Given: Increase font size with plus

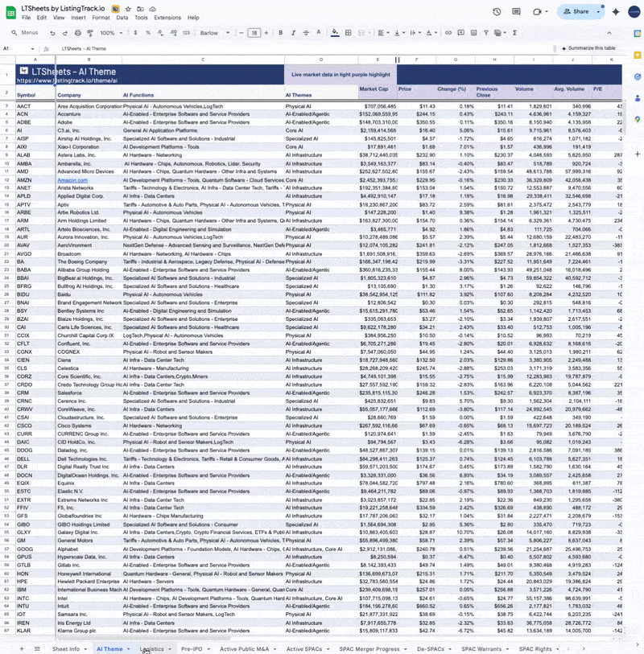Looking at the screenshot, I should point(266,33).
